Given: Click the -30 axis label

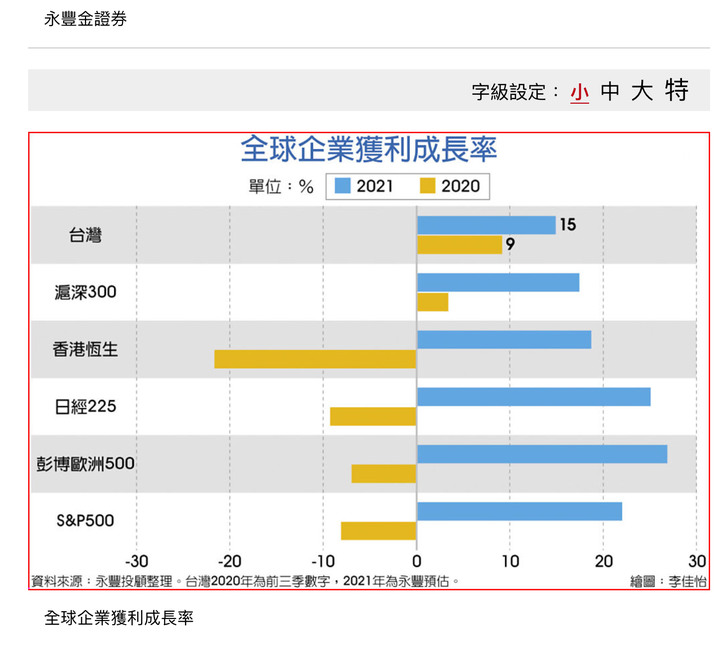Looking at the screenshot, I should point(136,561).
